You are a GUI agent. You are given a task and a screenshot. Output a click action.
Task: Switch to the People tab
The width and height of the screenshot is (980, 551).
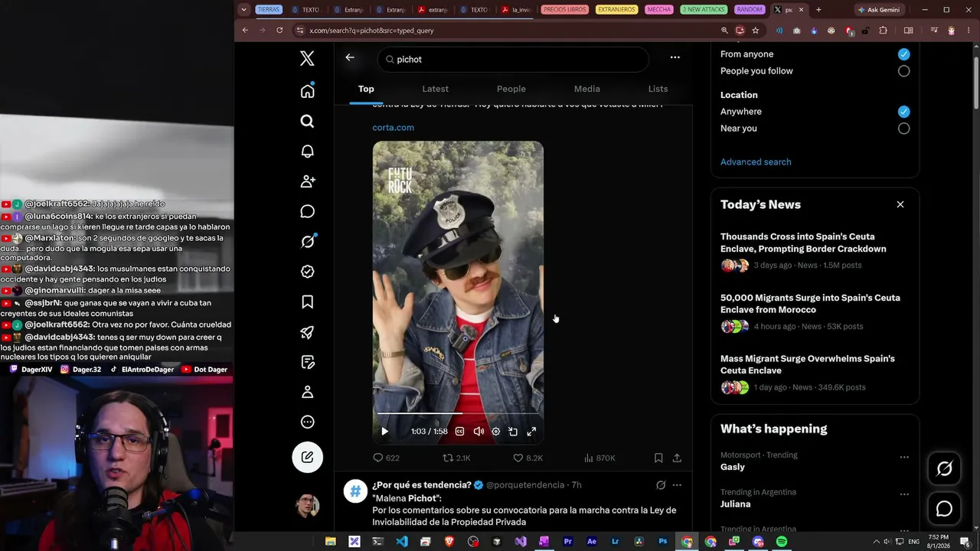(511, 89)
